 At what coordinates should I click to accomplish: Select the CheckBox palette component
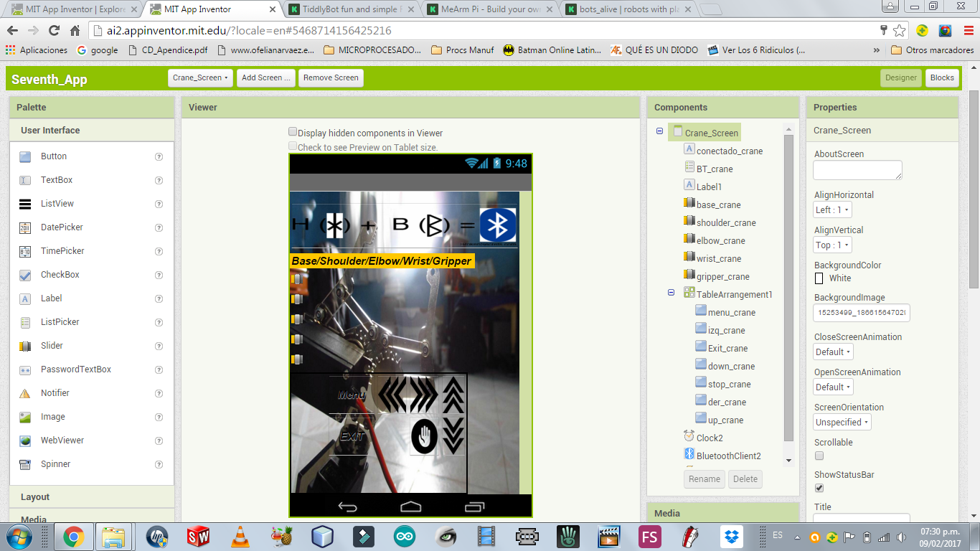[60, 275]
